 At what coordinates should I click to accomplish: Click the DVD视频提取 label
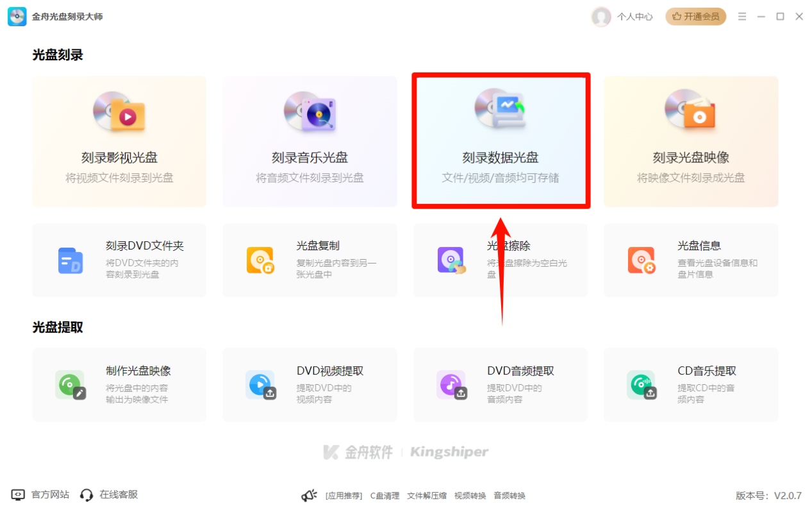330,371
